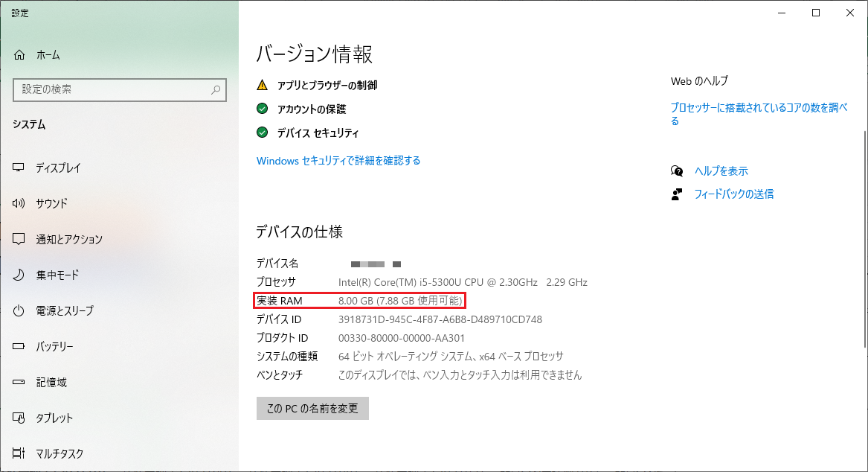
Task: Click the search magnifier icon
Action: click(x=216, y=90)
